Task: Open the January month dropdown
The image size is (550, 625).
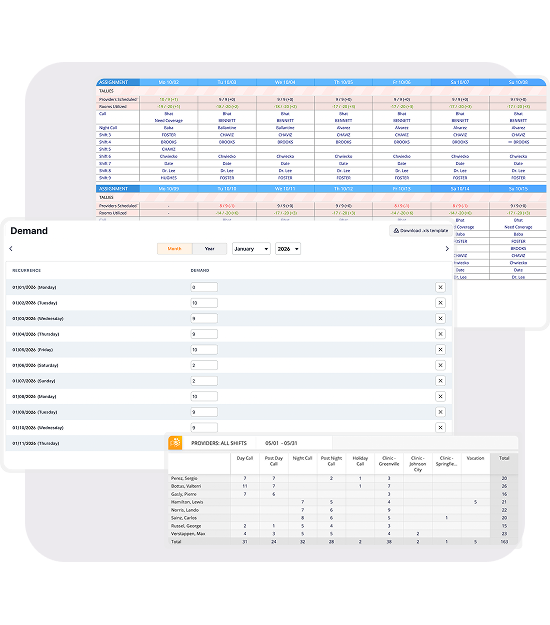Action: (251, 249)
